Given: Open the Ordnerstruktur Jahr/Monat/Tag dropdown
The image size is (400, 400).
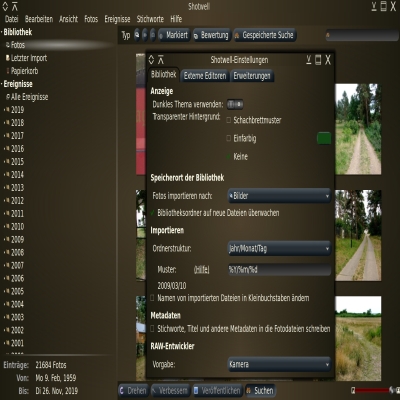Looking at the screenshot, I should point(279,248).
